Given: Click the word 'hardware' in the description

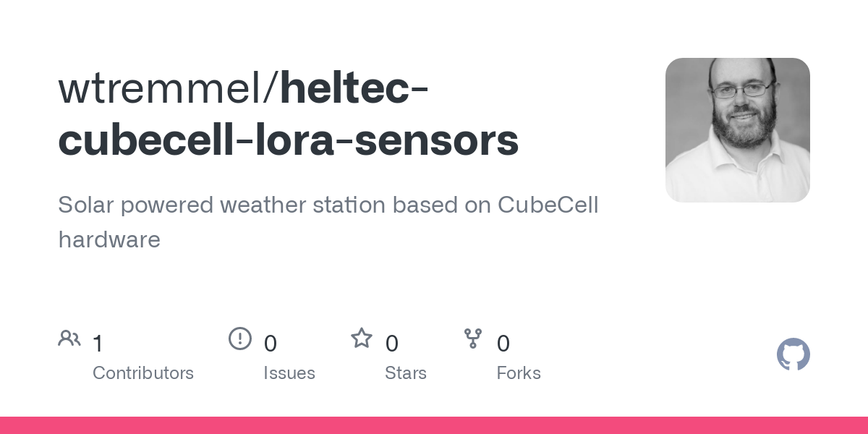Looking at the screenshot, I should [x=109, y=239].
